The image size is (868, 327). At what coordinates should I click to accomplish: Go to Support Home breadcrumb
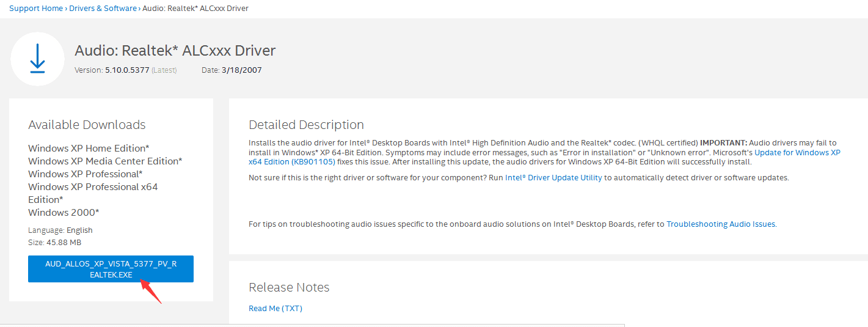click(36, 9)
